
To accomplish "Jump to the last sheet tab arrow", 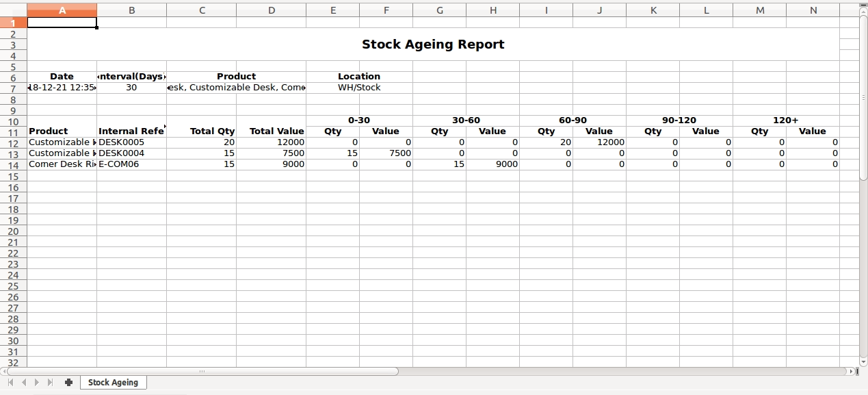I will (x=50, y=383).
